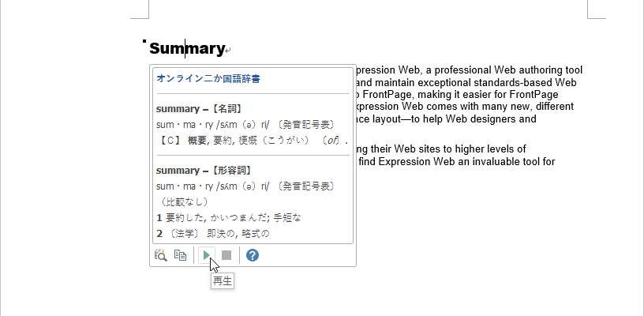
Task: Click the paragraph mark after Summary
Action: click(228, 51)
